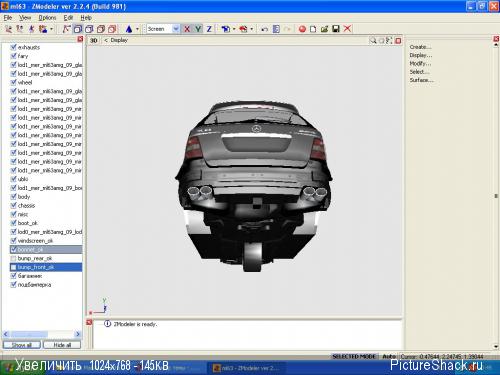Expand the Surface... command group

421,80
